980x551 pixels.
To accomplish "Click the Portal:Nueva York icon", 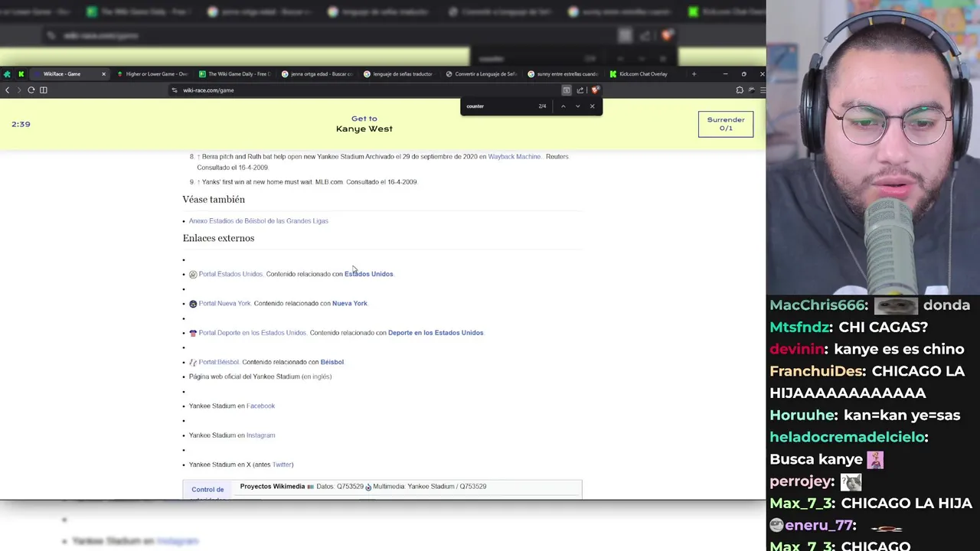I will pyautogui.click(x=193, y=304).
